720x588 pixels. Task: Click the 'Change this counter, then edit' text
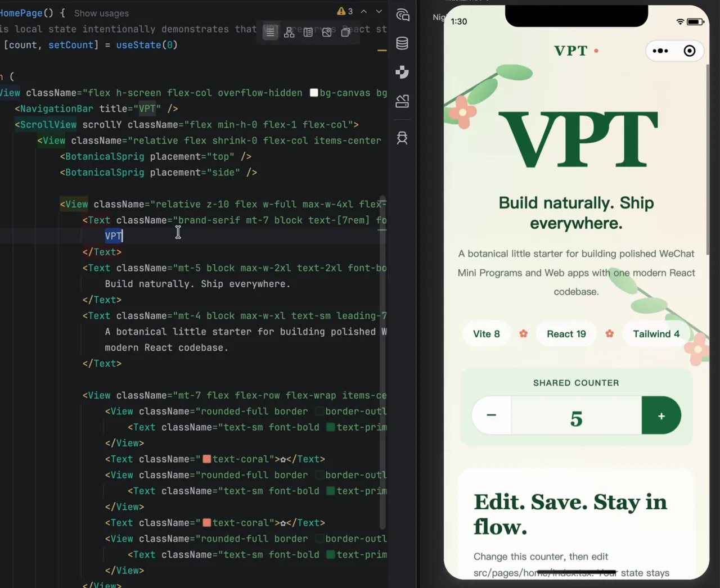pos(541,557)
